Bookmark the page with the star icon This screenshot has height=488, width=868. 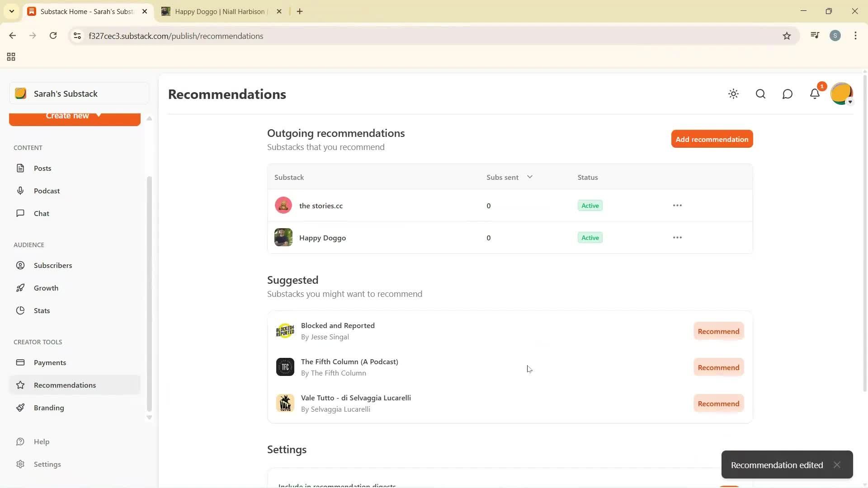tap(787, 36)
